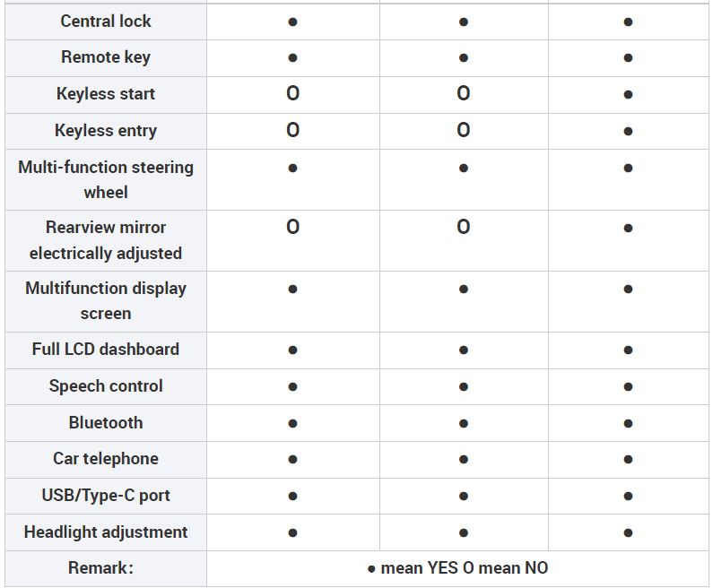Select the Speech control label
This screenshot has height=588, width=713.
point(106,385)
